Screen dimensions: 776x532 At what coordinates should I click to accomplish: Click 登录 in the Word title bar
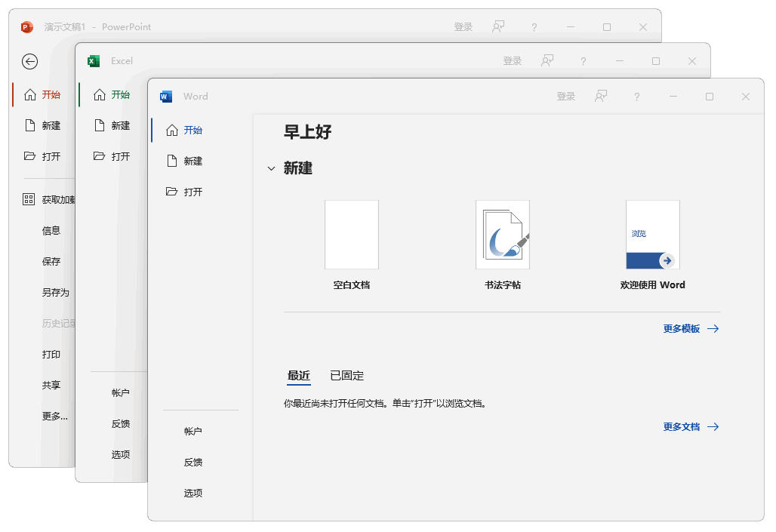(566, 97)
